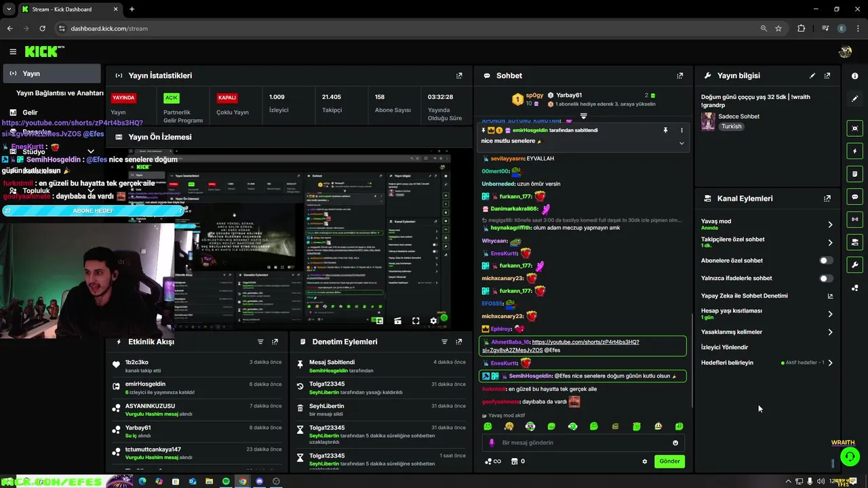Click the channel points infinity icon
Screen dimensions: 868x488
coord(492,462)
